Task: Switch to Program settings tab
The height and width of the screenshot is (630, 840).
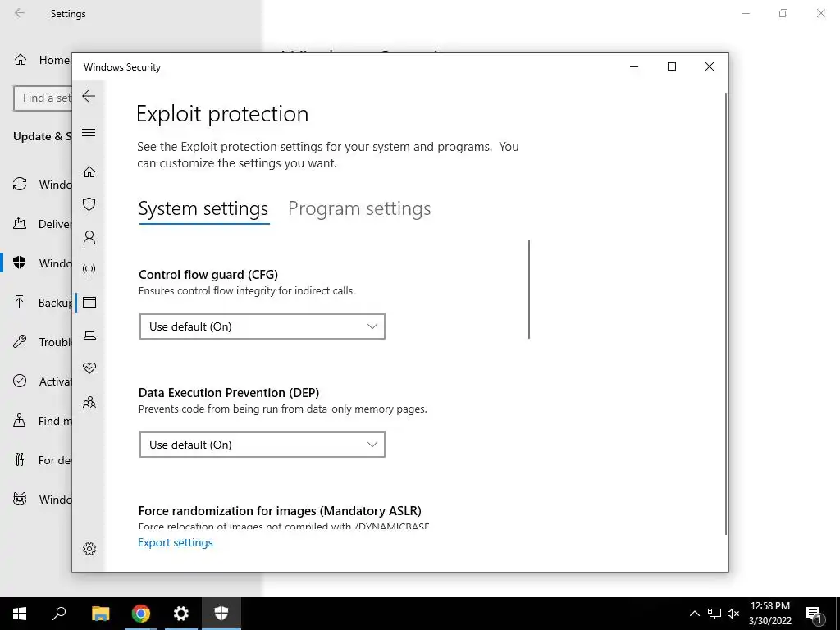Action: [359, 208]
